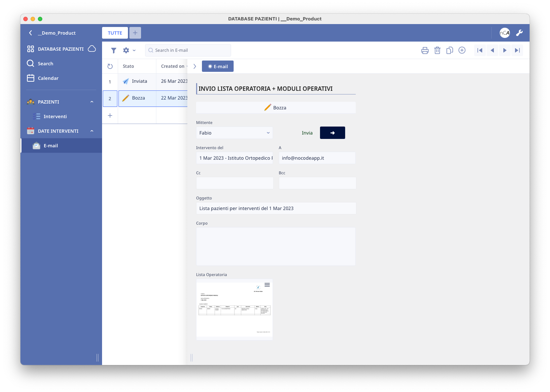
Task: Click the sidebar resize handle
Action: (98, 358)
